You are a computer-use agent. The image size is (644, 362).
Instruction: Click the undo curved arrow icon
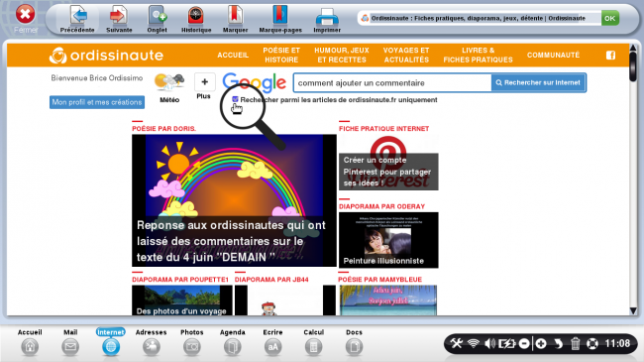(558, 343)
